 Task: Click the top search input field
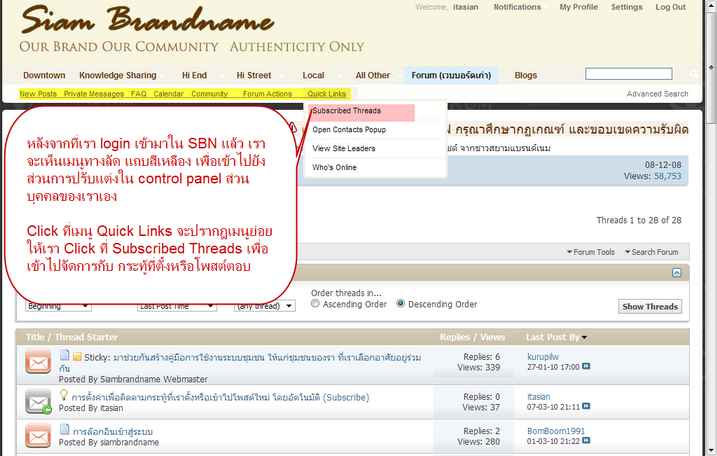[628, 74]
